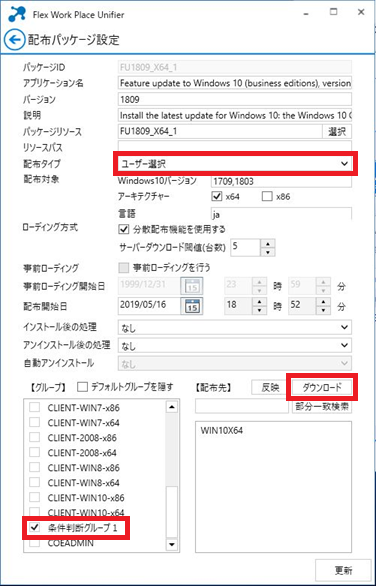The width and height of the screenshot is (376, 586).
Task: Toggle 事前ローディングを行う checkbox
Action: pos(123,268)
